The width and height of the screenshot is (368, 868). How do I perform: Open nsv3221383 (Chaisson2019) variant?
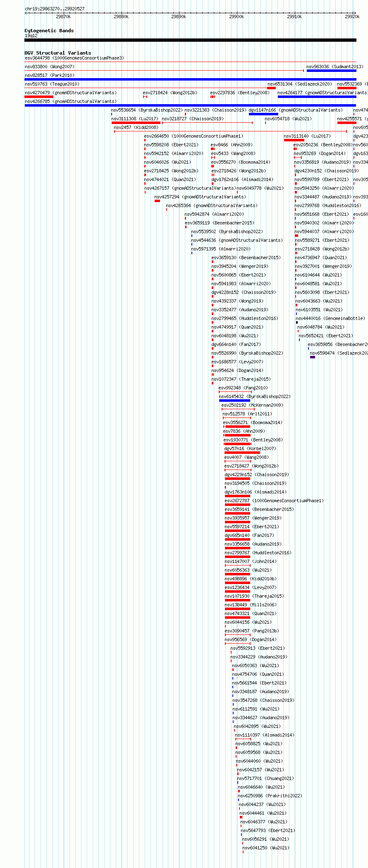click(215, 110)
